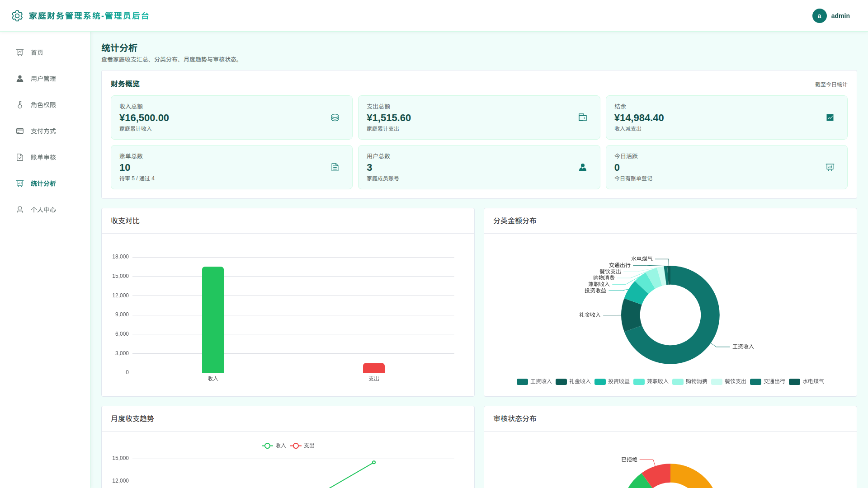Image resolution: width=868 pixels, height=488 pixels.
Task: Click the green 收入 bar
Action: pyautogui.click(x=213, y=320)
